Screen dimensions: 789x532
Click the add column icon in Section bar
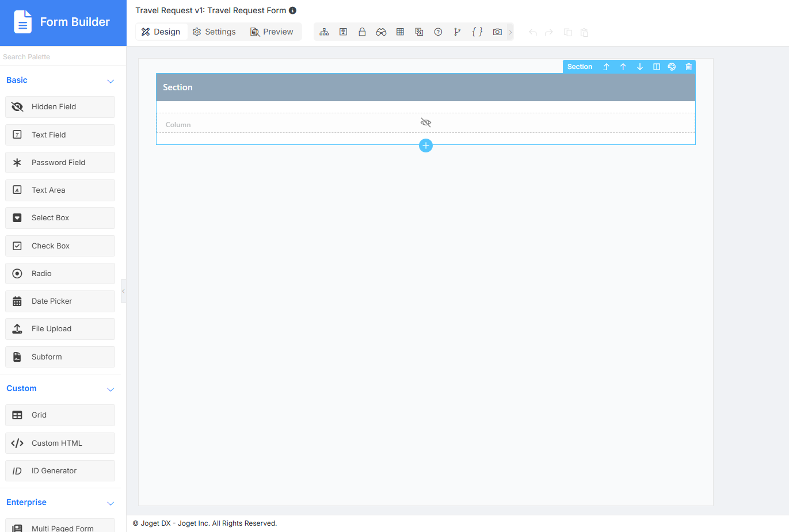pos(656,67)
